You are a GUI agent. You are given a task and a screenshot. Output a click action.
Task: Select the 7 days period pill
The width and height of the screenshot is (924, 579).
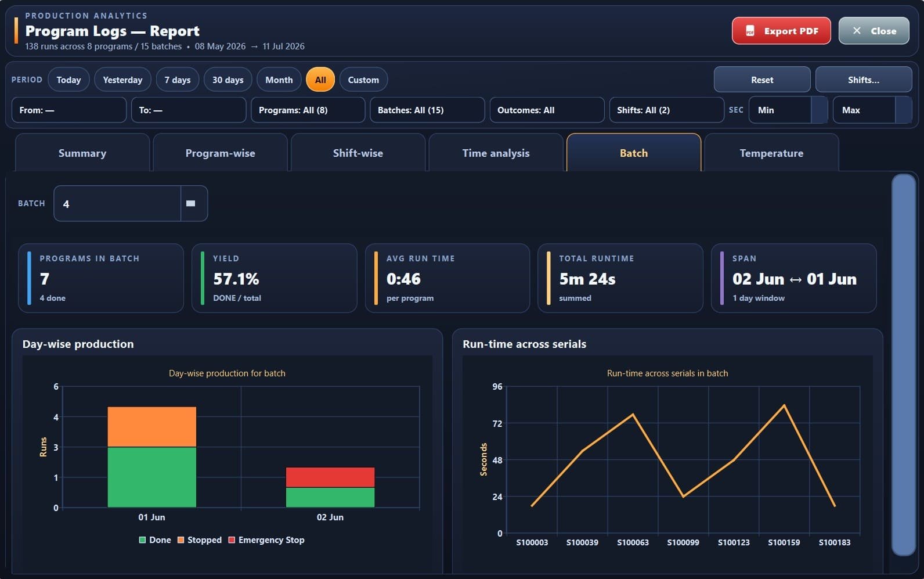[x=178, y=80]
